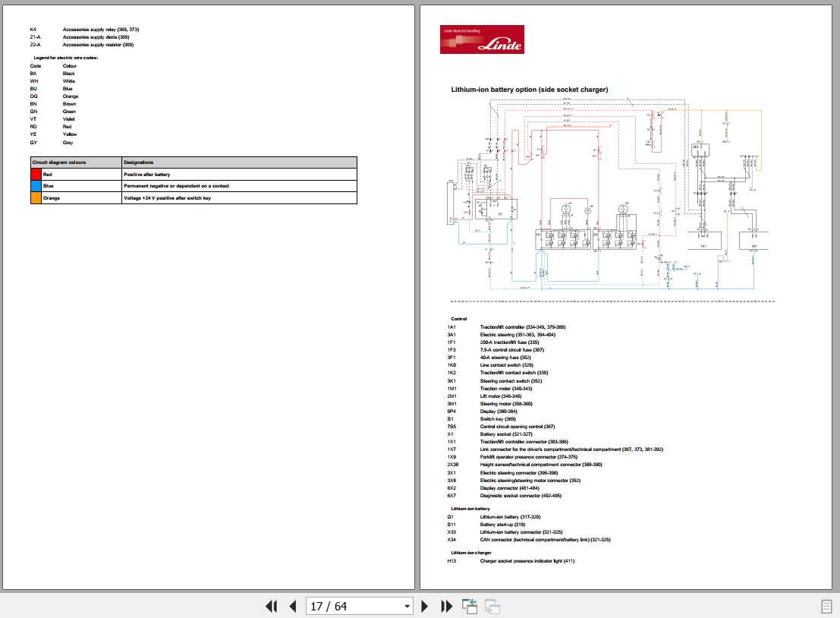This screenshot has width=840, height=618.
Task: Click 'Accessories supply diode (369)' line
Action: point(96,37)
